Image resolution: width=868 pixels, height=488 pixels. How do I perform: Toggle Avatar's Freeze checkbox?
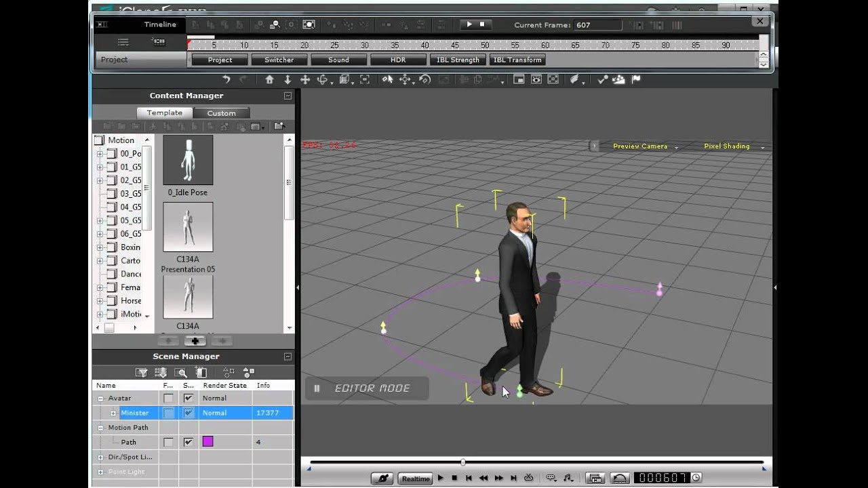(x=168, y=398)
